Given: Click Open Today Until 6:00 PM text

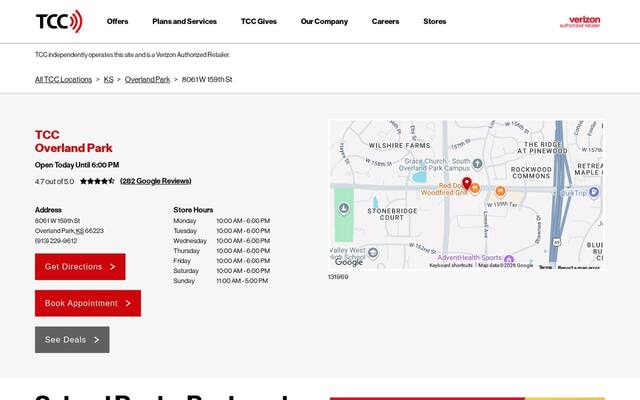Looking at the screenshot, I should (x=77, y=165).
